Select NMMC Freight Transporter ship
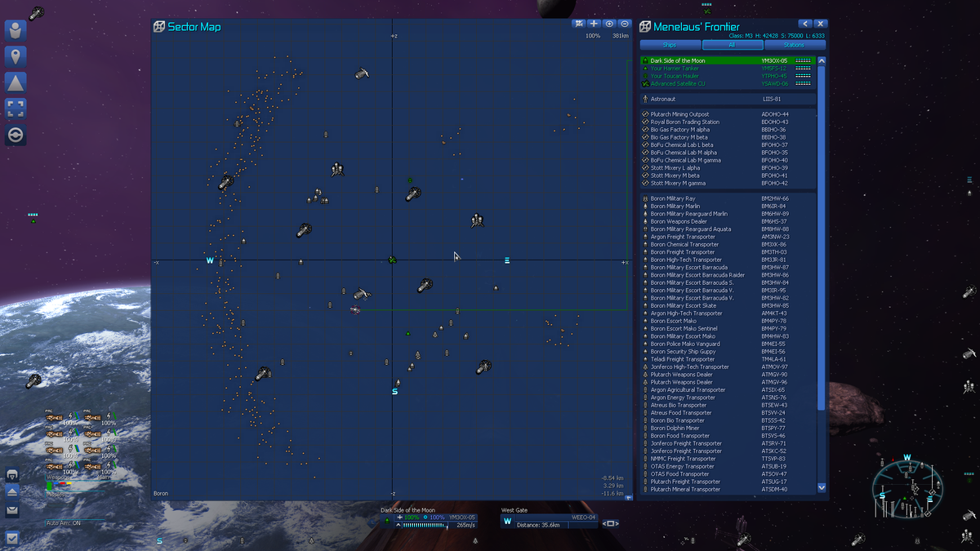980x551 pixels. click(x=728, y=459)
